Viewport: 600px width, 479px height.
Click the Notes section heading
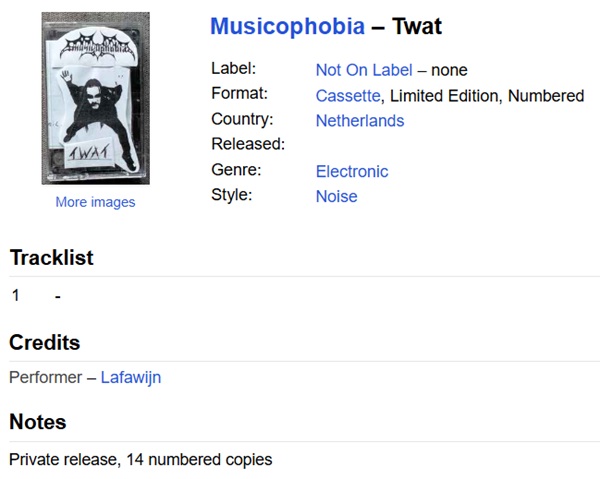click(x=38, y=423)
